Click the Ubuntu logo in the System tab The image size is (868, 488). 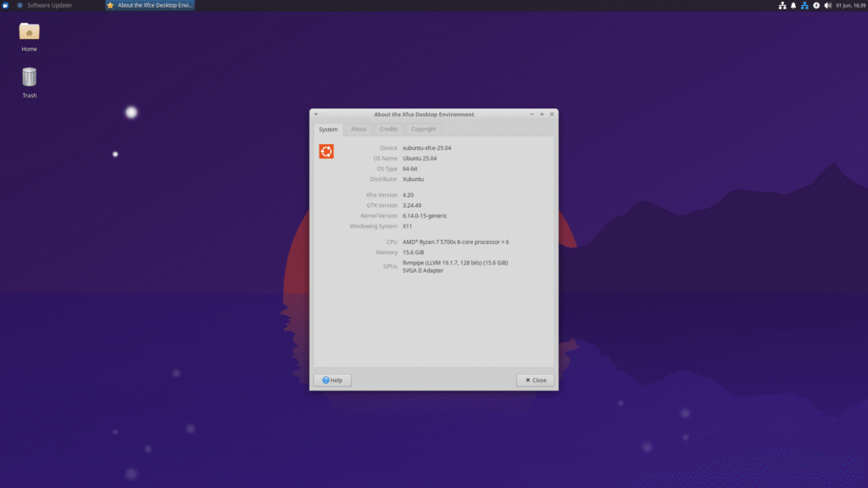[x=326, y=151]
